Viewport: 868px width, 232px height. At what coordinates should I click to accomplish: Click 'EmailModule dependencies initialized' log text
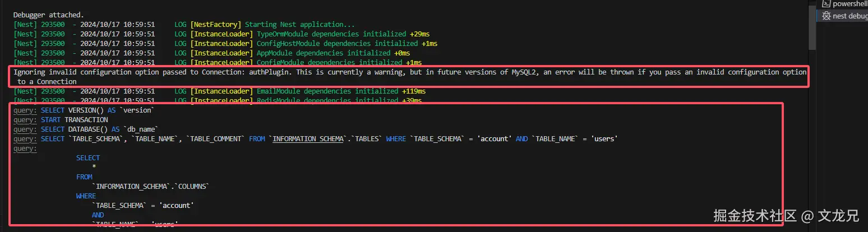coord(327,91)
